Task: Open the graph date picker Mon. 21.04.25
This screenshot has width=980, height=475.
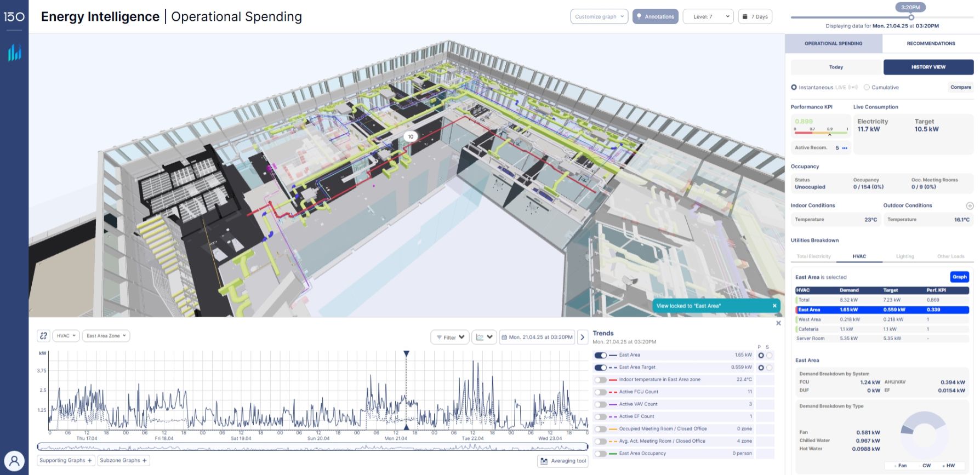Action: click(x=537, y=337)
